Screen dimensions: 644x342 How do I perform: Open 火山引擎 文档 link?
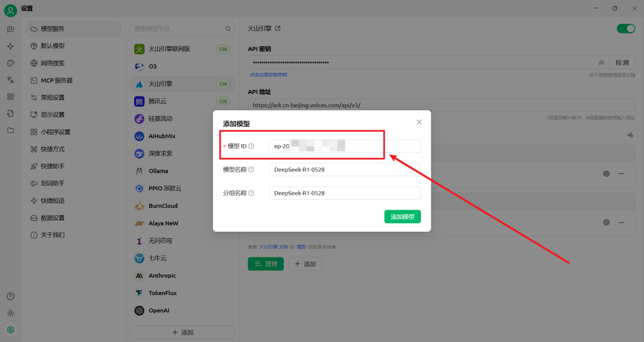(274, 247)
